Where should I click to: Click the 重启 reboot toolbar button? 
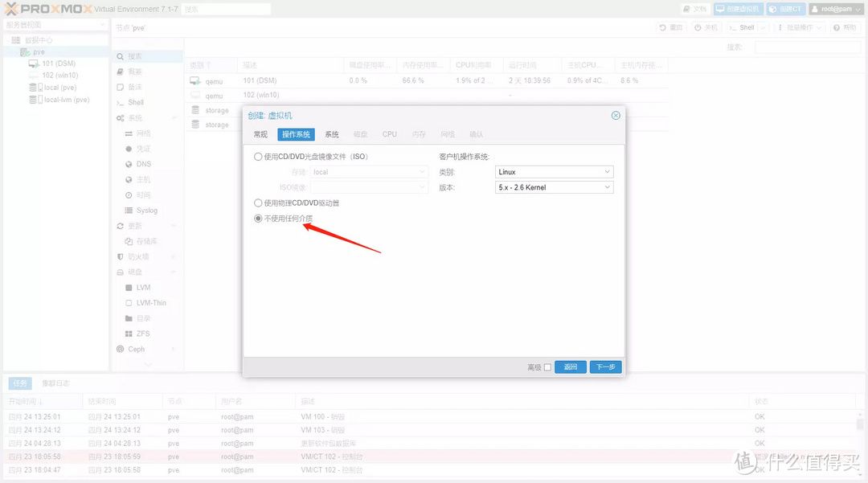click(671, 27)
